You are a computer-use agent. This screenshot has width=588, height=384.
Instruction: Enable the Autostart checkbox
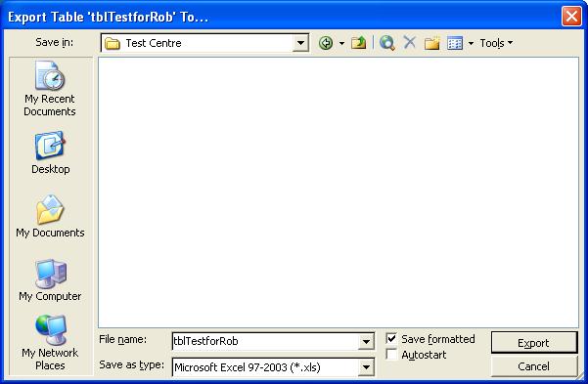[391, 355]
